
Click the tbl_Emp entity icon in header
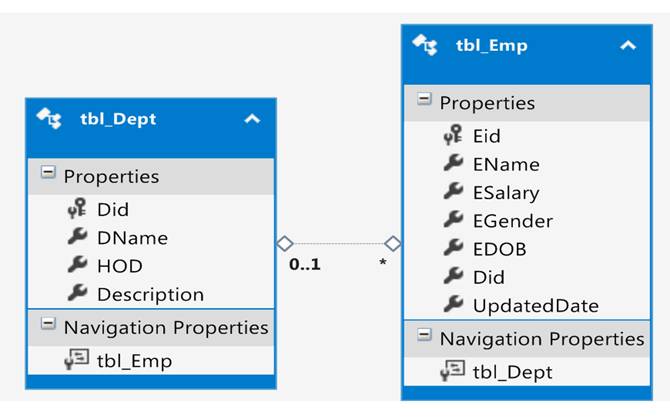(x=425, y=45)
